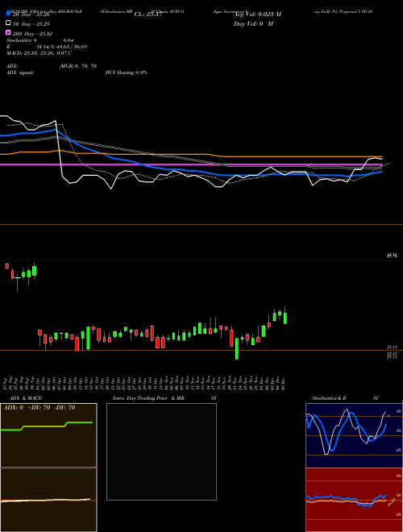Click the tallest red candle at the chart's start
This screenshot has height=532, width=403.
[13, 274]
